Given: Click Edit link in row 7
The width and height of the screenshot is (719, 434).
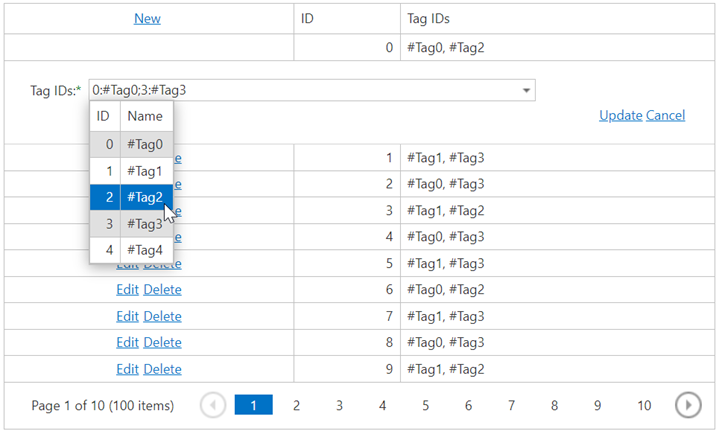Looking at the screenshot, I should pos(127,316).
